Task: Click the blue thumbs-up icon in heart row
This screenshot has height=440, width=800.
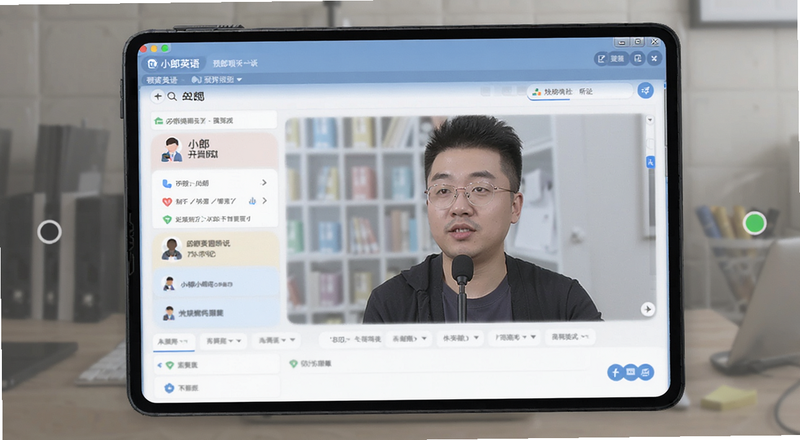Action: [252, 201]
